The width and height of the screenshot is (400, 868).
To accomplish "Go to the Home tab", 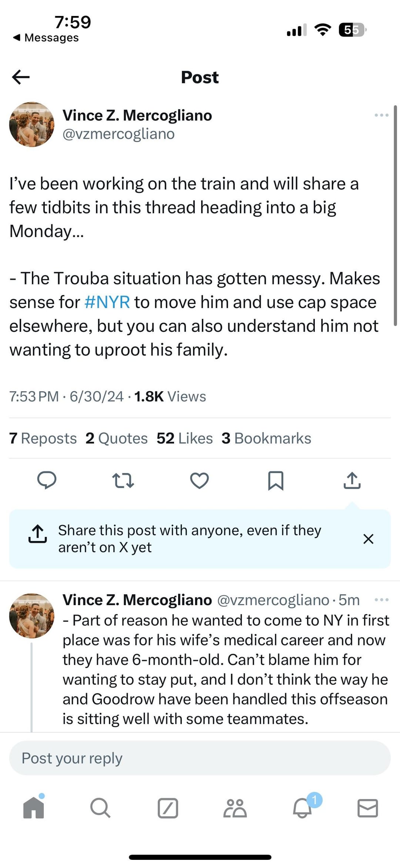I will (x=34, y=808).
